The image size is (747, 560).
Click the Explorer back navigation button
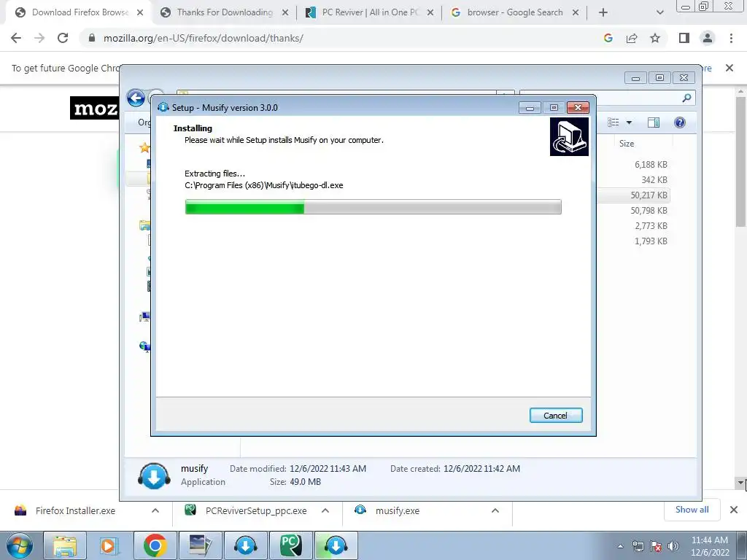point(136,98)
